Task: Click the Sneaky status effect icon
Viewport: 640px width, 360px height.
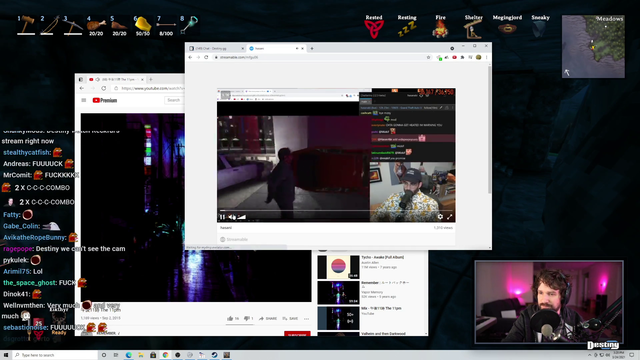Action: (x=540, y=29)
